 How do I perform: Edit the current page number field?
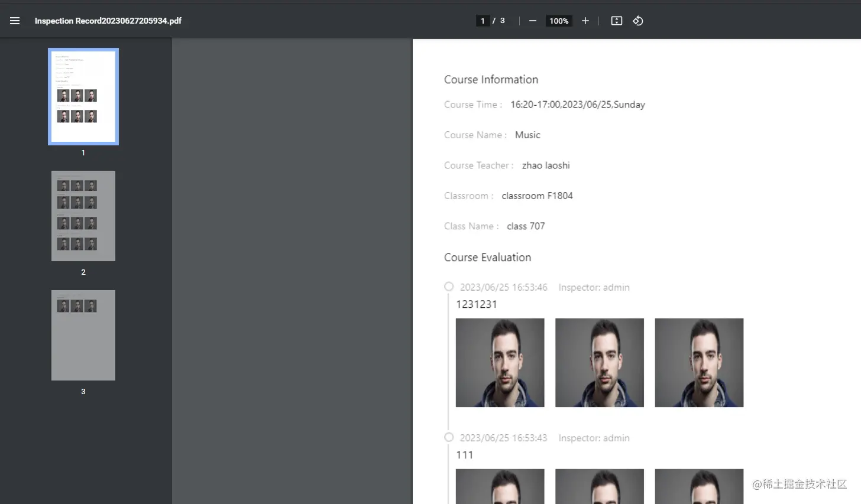pyautogui.click(x=483, y=21)
